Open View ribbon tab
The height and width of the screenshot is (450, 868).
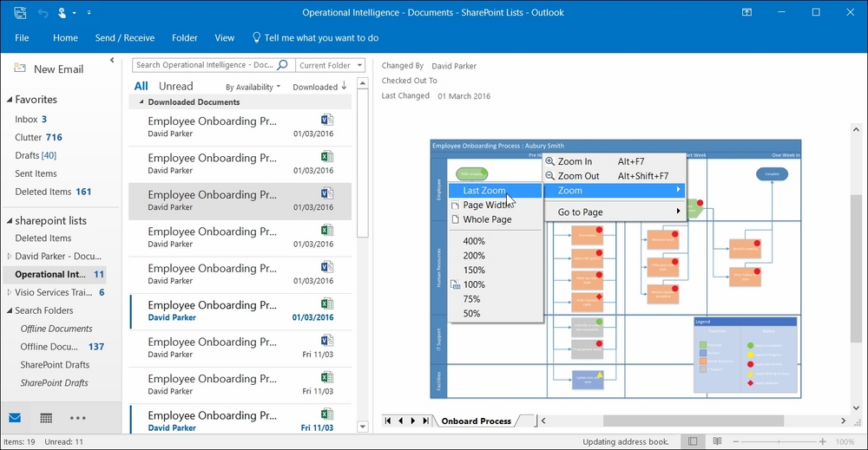(x=224, y=37)
